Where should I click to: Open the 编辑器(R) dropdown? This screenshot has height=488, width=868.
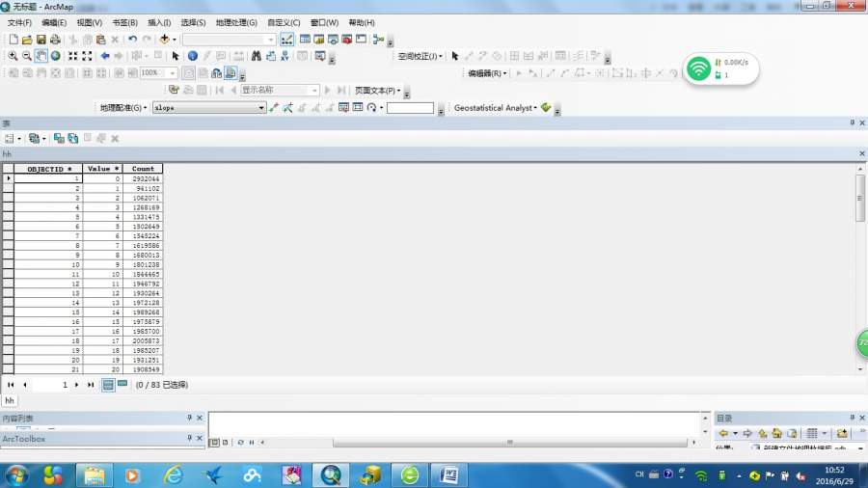pyautogui.click(x=487, y=73)
